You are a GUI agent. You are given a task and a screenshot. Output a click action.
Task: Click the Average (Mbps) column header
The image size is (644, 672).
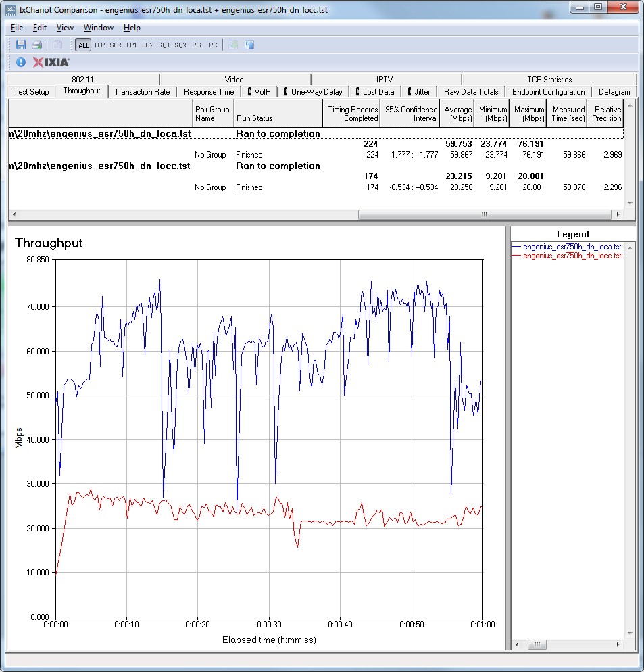(457, 114)
